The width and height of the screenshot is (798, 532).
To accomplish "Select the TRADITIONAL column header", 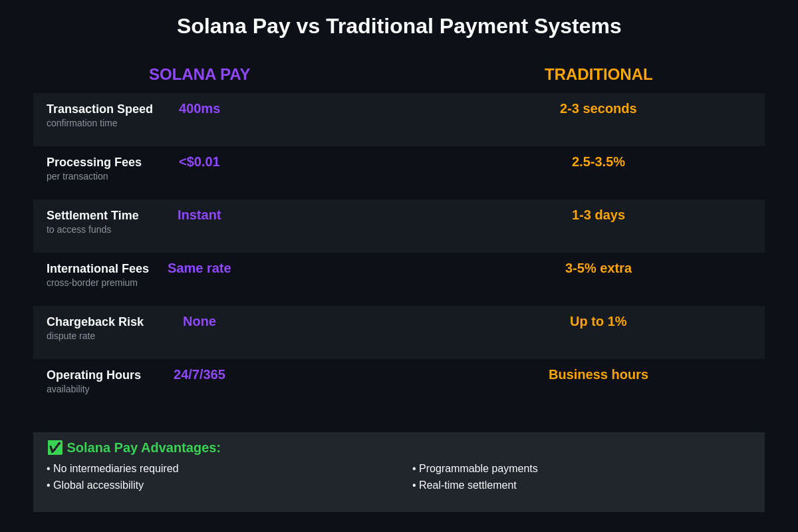I will pyautogui.click(x=598, y=74).
